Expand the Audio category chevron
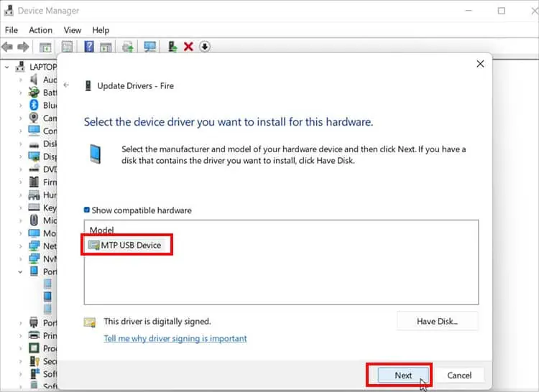Screen dimensions: 539x392 (20, 80)
